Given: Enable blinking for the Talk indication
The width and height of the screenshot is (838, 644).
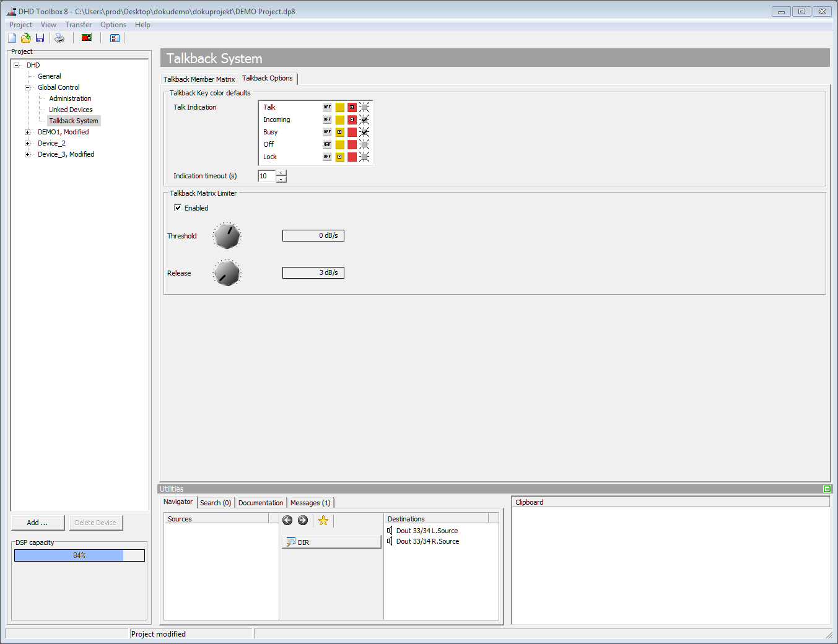Looking at the screenshot, I should [x=364, y=107].
